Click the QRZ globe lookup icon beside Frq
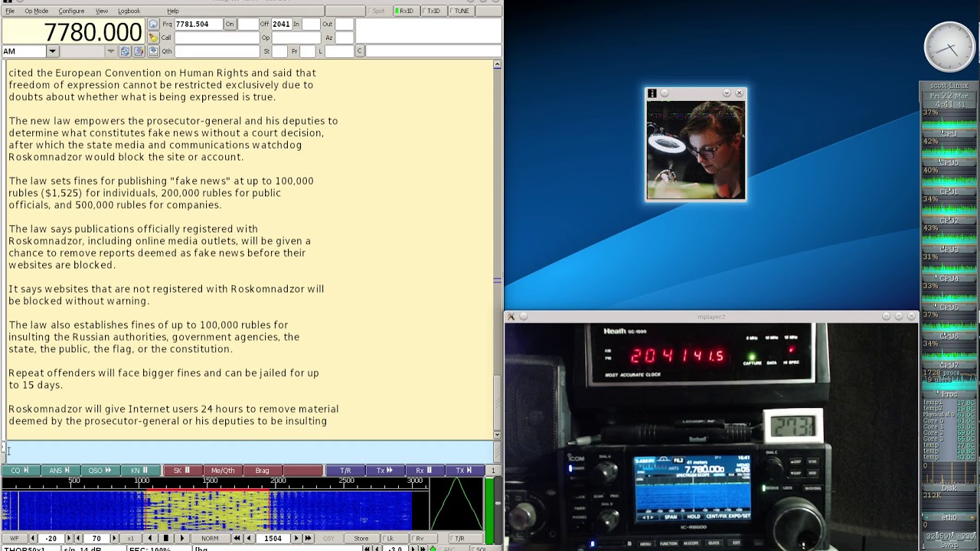The height and width of the screenshot is (551, 980). pos(153,24)
